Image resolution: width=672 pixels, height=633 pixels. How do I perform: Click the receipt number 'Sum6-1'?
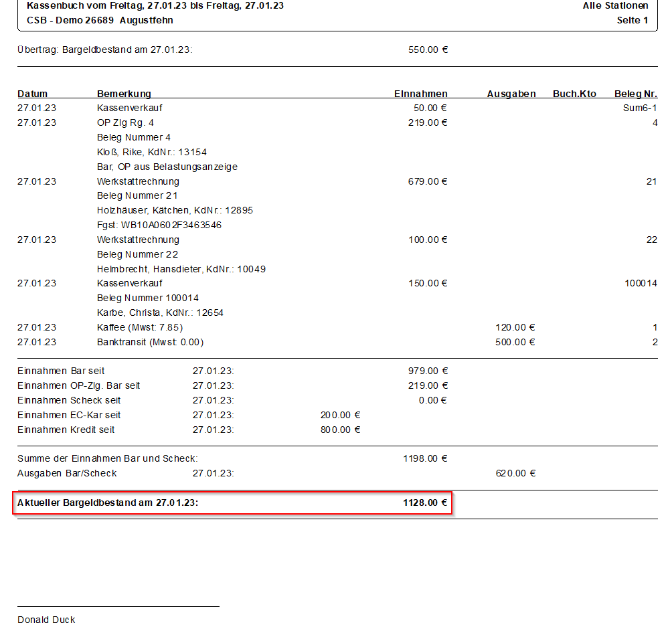tap(640, 108)
